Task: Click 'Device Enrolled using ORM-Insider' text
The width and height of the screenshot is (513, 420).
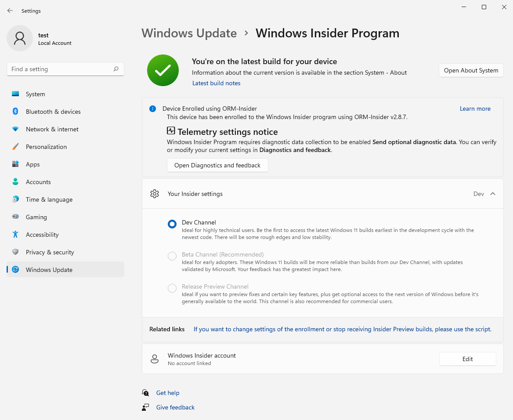Action: [x=210, y=109]
